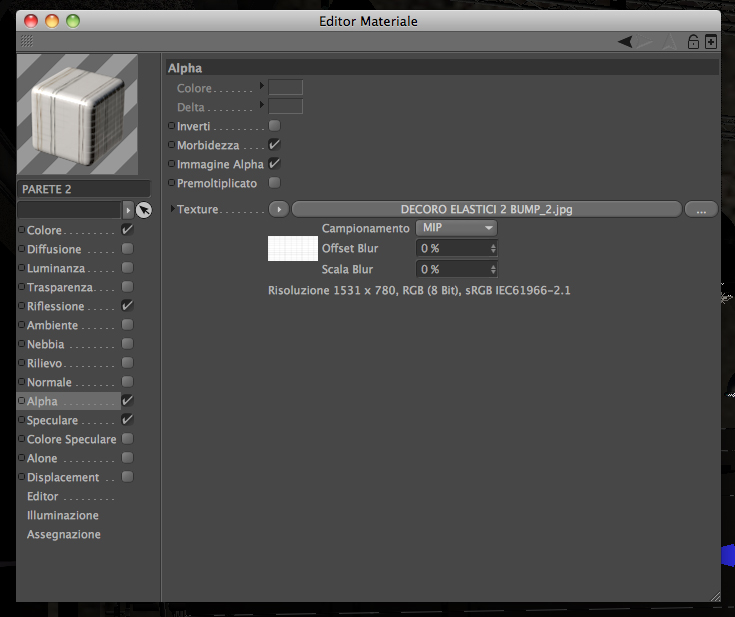Screen dimensions: 735x617
Task: Click the material picker cursor icon
Action: coord(144,210)
